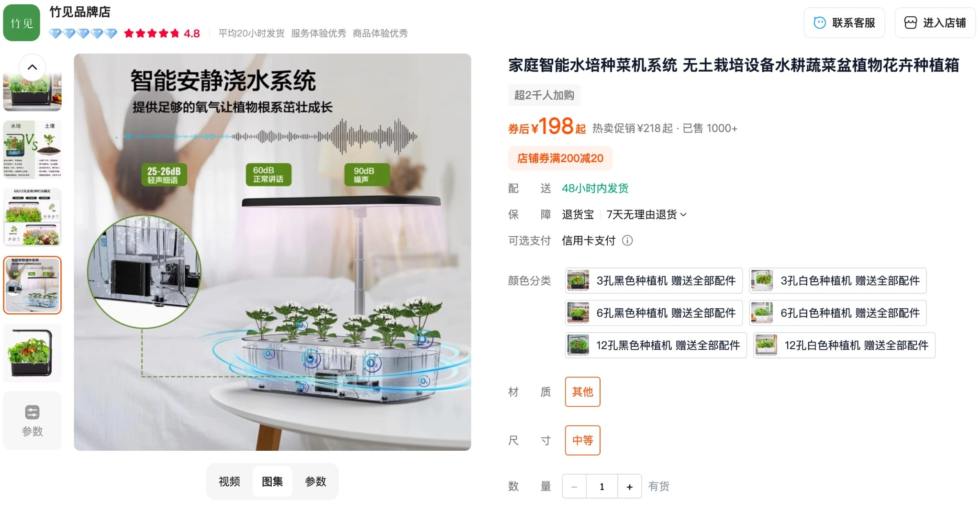The image size is (980, 512).
Task: Switch to the 视频 tab
Action: click(x=229, y=481)
